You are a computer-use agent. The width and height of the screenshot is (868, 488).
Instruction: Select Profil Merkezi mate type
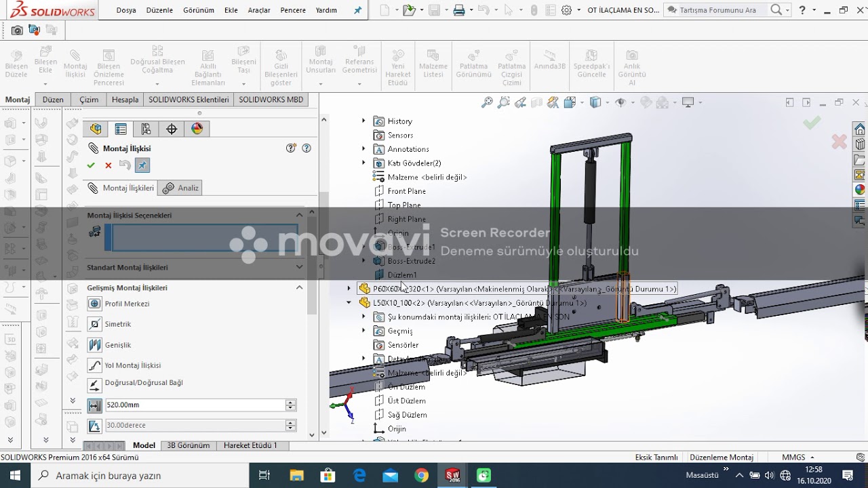click(x=94, y=304)
